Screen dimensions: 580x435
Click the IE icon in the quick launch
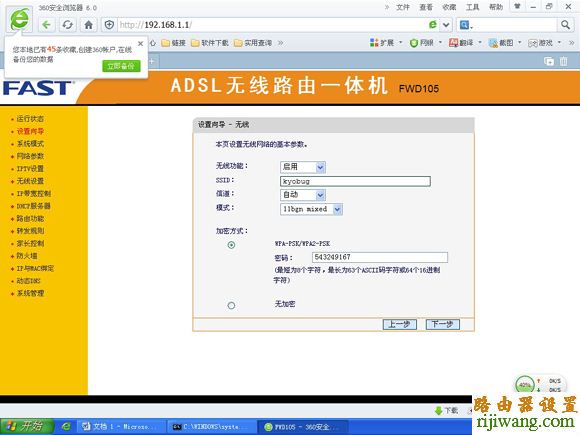66,427
